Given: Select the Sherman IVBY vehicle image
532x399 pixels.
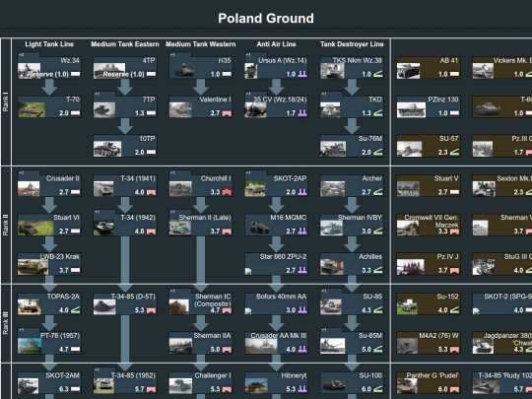Looking at the screenshot, I should (x=331, y=228).
